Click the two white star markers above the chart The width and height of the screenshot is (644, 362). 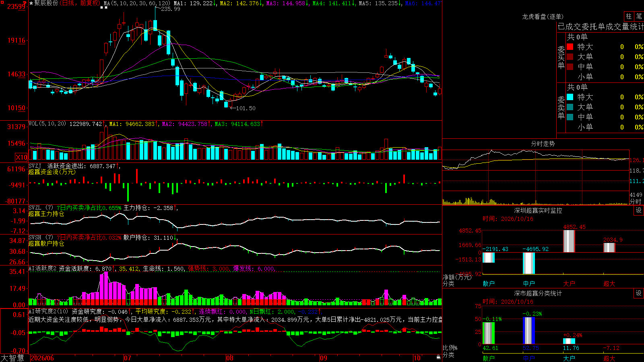tap(104, 8)
